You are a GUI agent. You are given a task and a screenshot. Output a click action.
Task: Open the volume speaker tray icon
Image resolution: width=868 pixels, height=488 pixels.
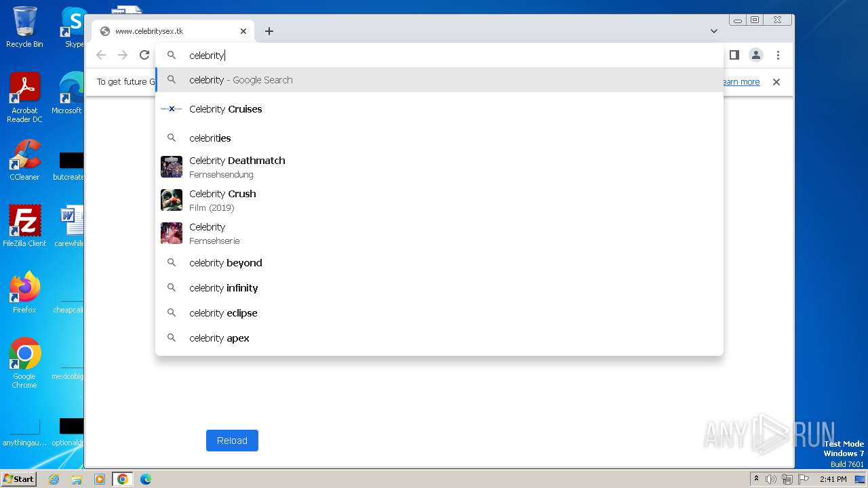[x=771, y=479]
